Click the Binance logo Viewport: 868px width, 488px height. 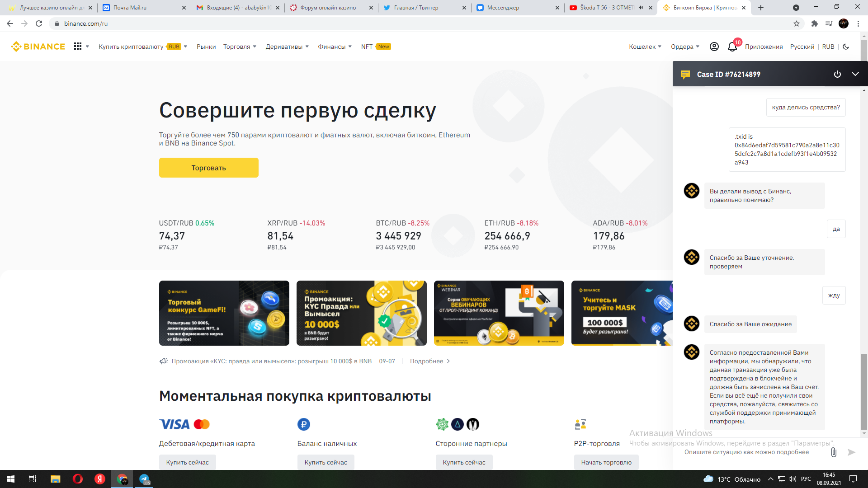point(38,47)
